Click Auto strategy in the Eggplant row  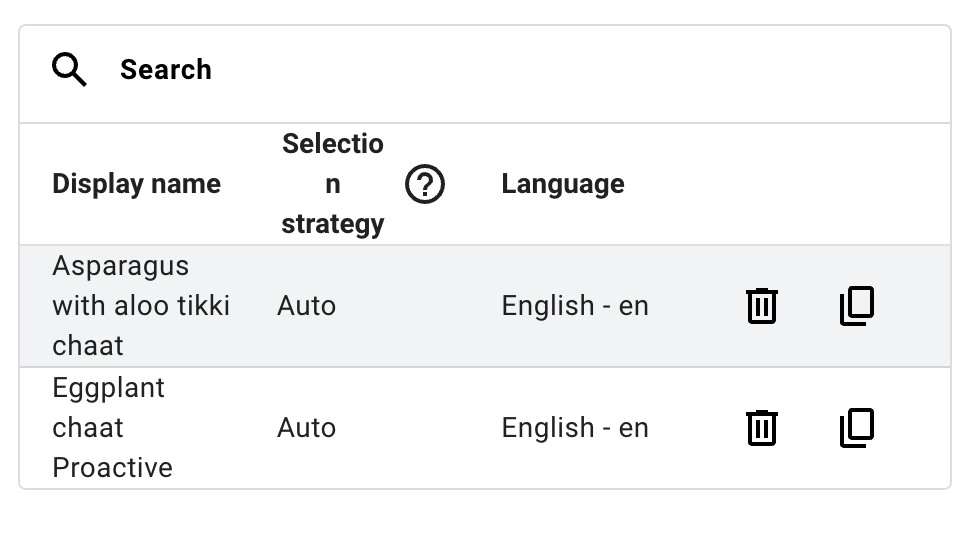click(306, 428)
